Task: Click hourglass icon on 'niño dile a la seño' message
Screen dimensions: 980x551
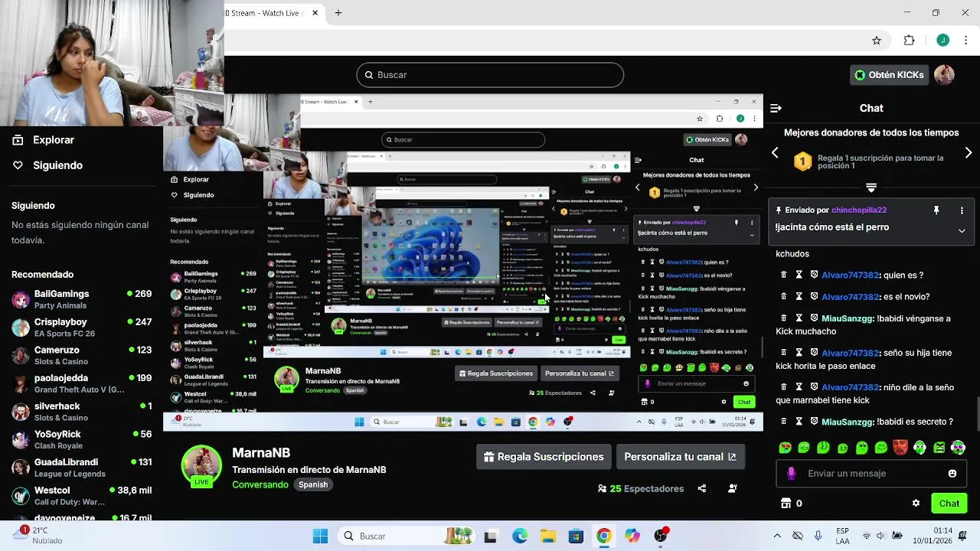Action: (799, 387)
